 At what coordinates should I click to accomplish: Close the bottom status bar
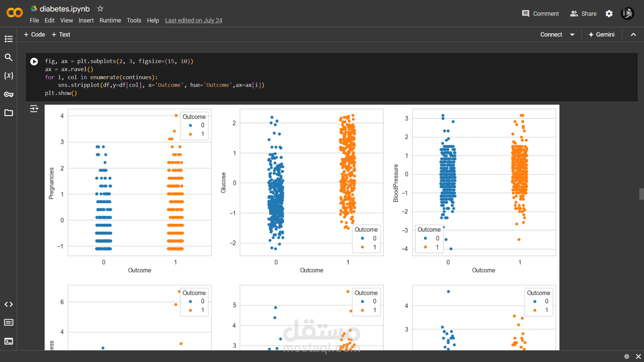point(638,356)
